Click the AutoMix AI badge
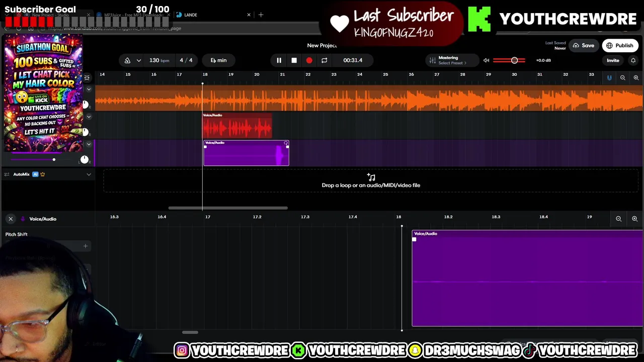This screenshot has height=362, width=644. (x=35, y=174)
